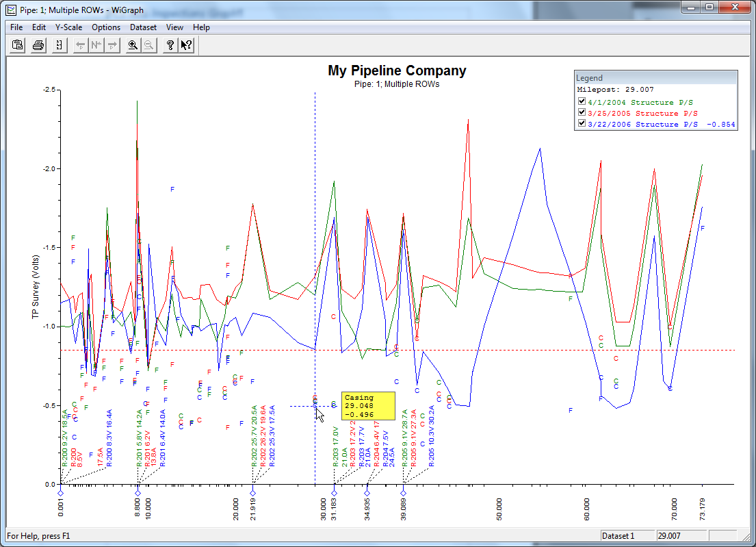Click the help question mark icon
The height and width of the screenshot is (547, 756).
click(x=170, y=45)
